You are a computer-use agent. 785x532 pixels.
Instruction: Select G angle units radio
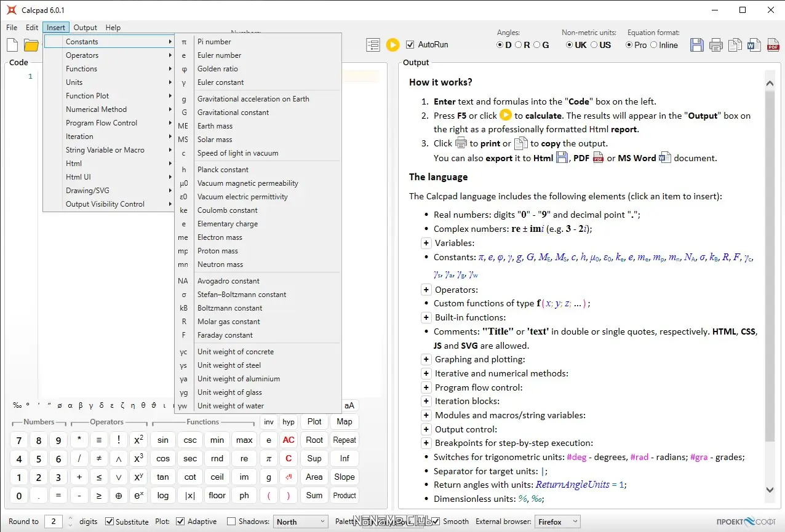pos(537,45)
